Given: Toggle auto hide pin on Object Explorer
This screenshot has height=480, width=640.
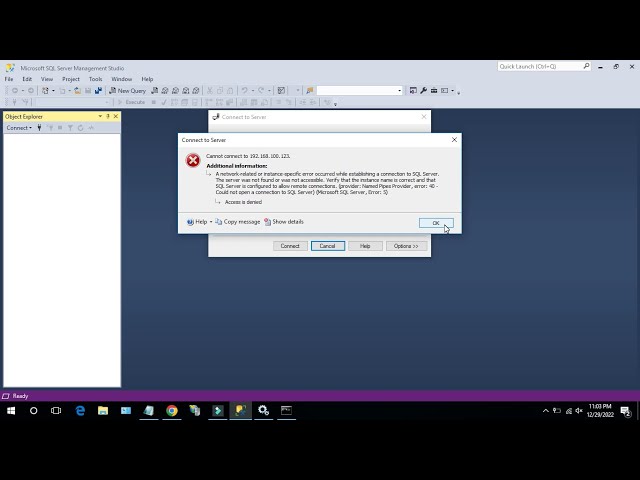Looking at the screenshot, I should pos(108,116).
